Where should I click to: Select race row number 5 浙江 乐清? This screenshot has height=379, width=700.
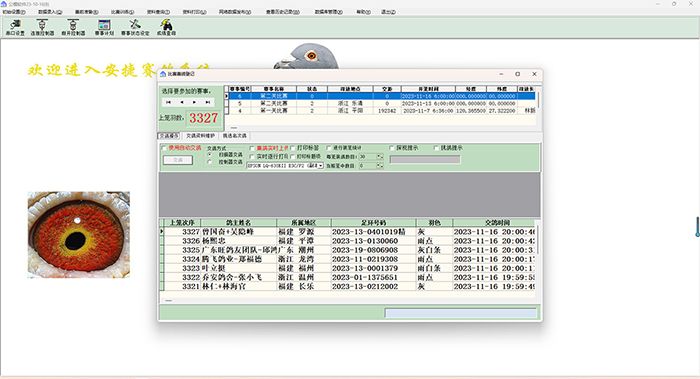(x=382, y=103)
